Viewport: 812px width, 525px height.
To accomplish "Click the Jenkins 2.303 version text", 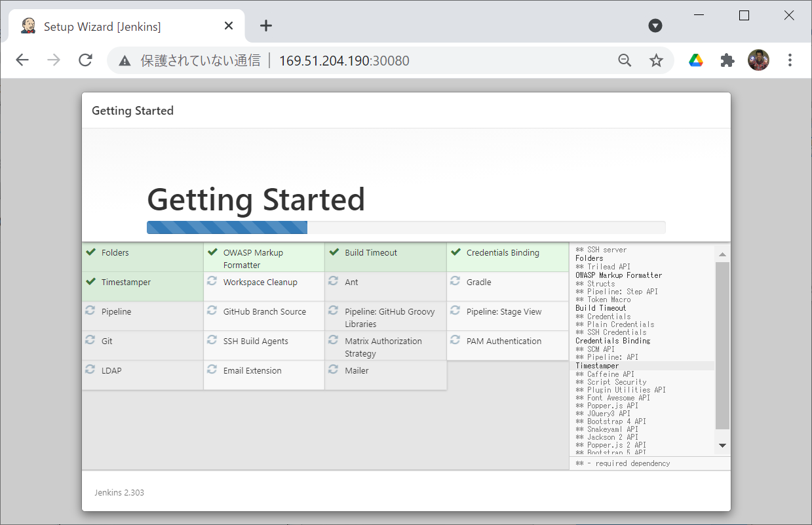I will coord(119,492).
